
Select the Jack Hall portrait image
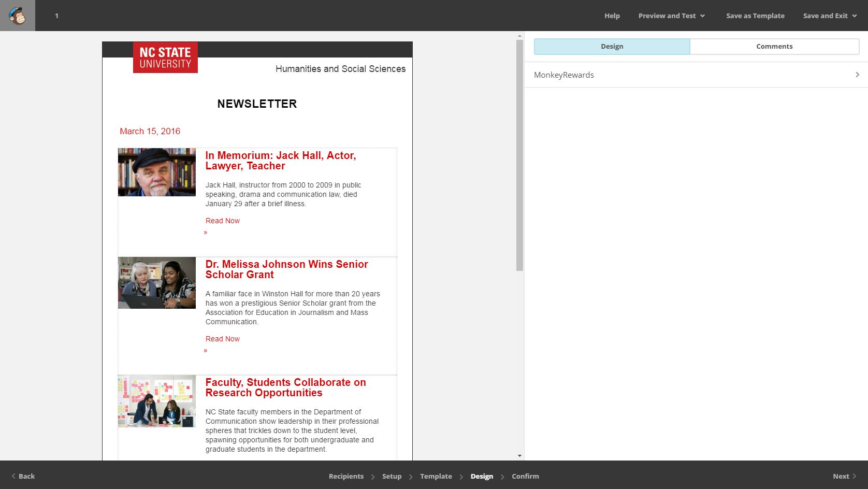coord(157,172)
